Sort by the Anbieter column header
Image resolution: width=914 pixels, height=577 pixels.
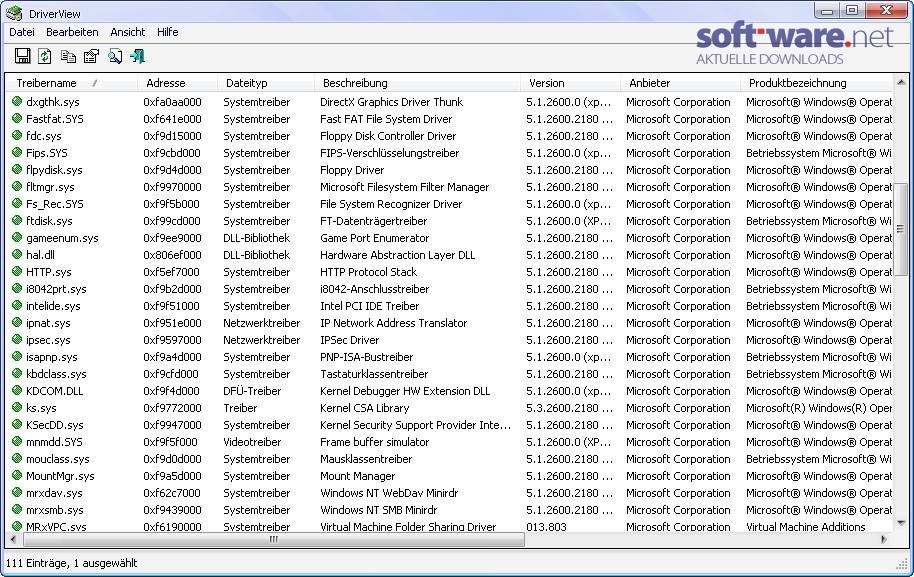(x=680, y=83)
